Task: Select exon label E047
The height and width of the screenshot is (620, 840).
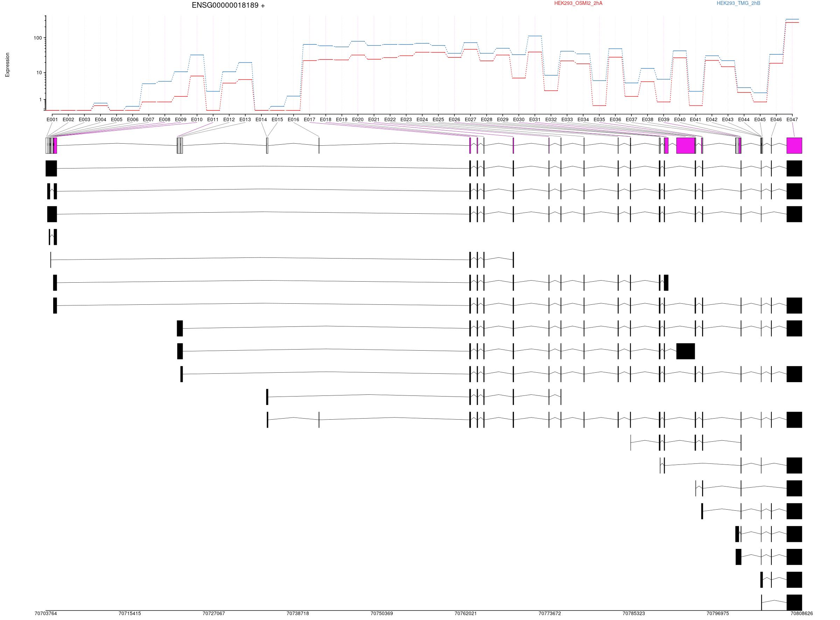Action: 792,120
